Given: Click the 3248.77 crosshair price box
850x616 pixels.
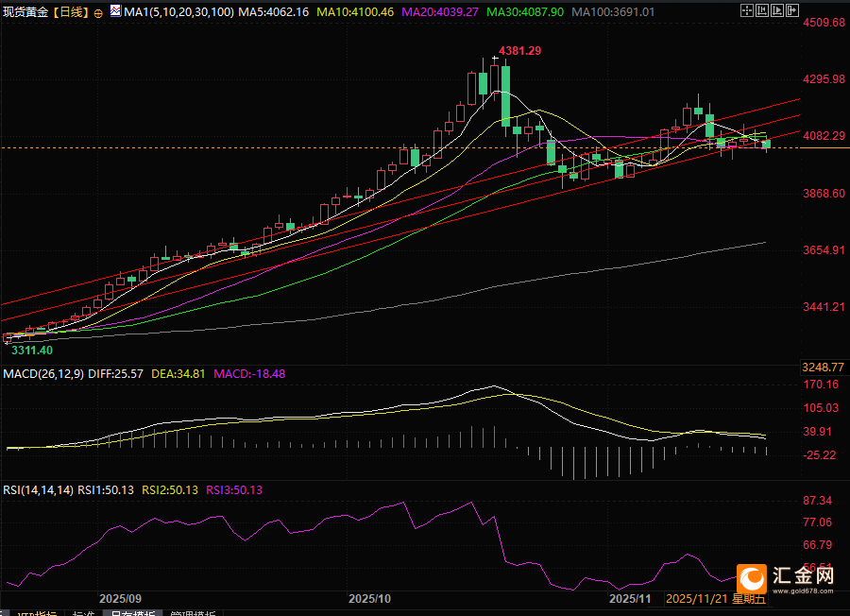Looking at the screenshot, I should click(824, 368).
